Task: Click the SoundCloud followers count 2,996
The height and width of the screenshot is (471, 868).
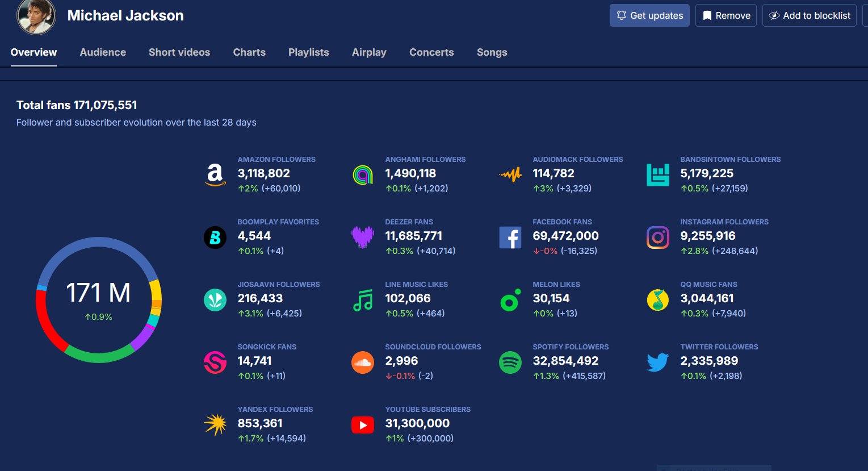Action: (x=401, y=361)
